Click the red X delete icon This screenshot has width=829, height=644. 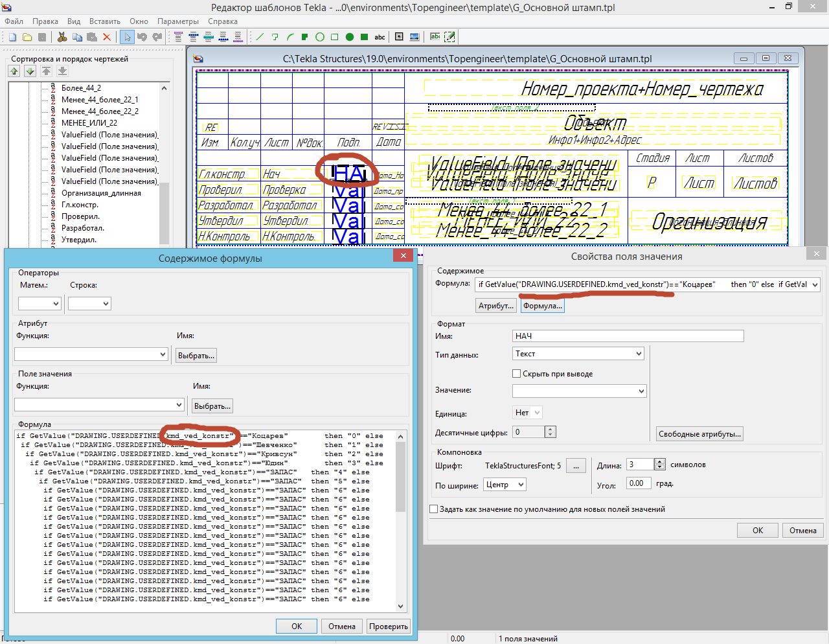tap(107, 37)
